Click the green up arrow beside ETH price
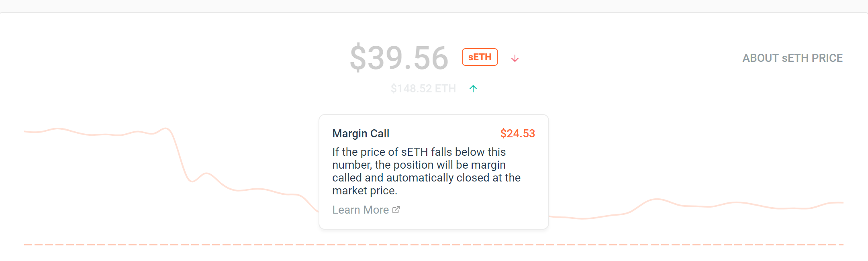 [473, 88]
